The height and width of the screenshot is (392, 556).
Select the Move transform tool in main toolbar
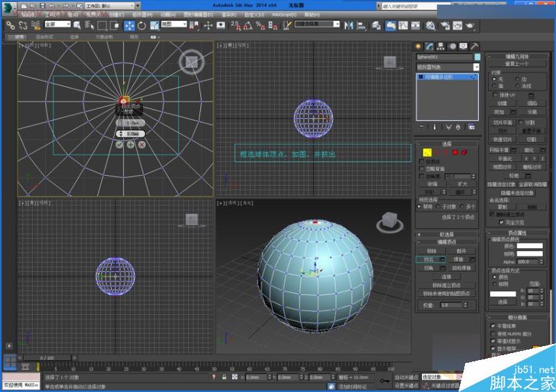130,25
